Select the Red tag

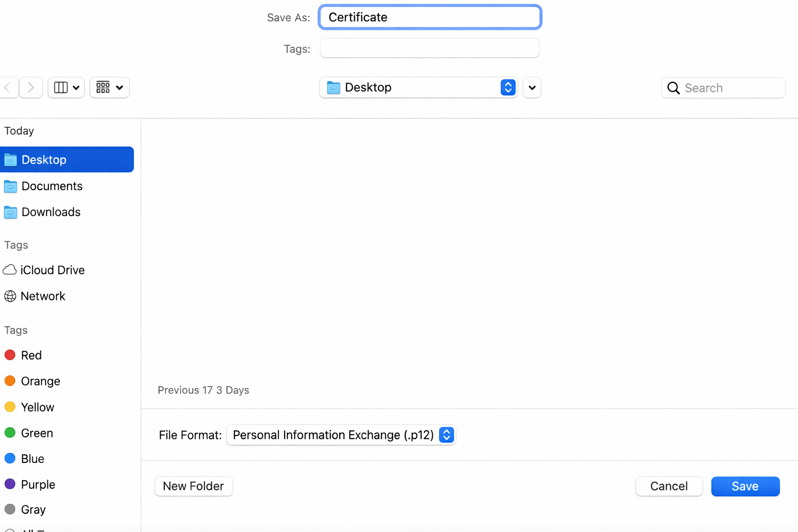(31, 355)
